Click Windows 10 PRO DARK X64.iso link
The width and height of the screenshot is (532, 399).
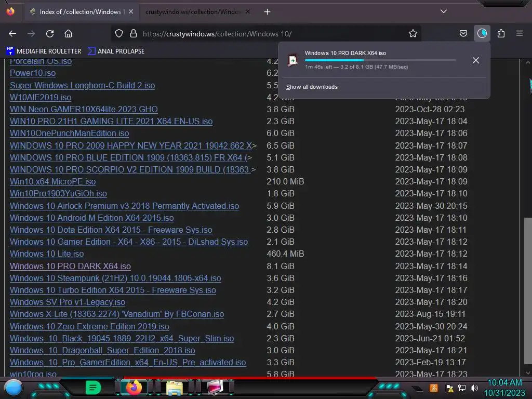[70, 266]
